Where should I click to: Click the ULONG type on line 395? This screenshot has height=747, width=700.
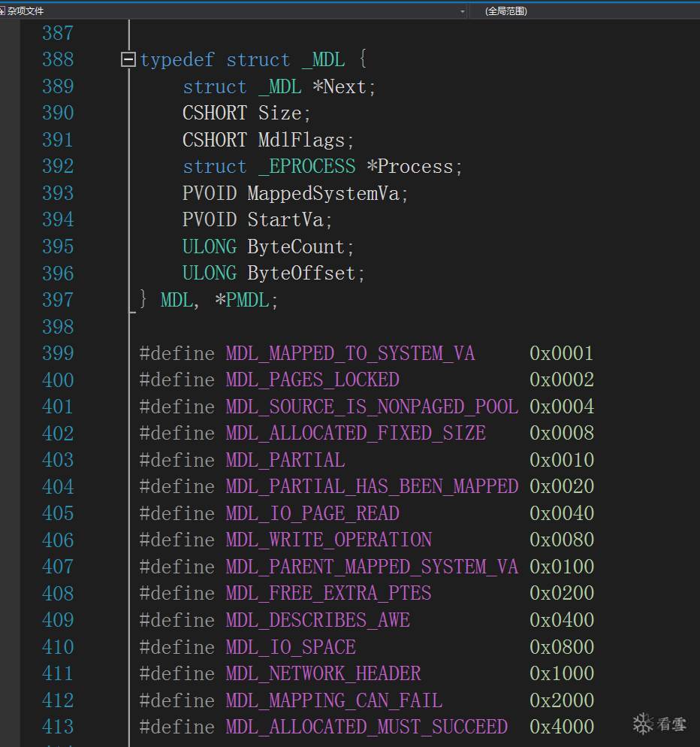(210, 246)
